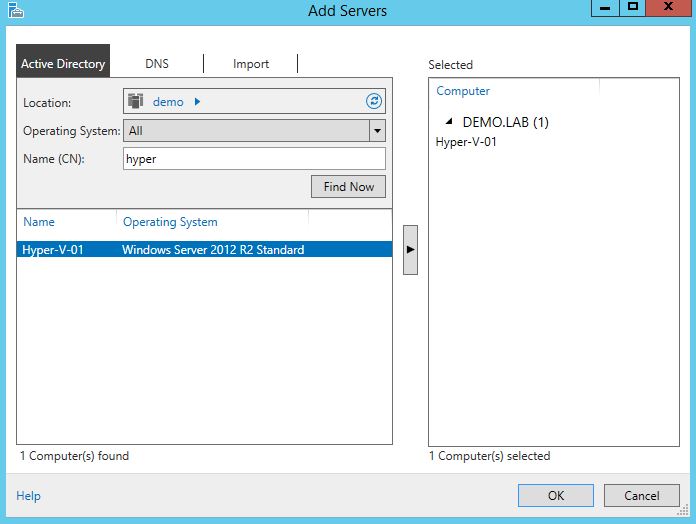The image size is (696, 524).
Task: Click the refresh icon in Location field
Action: click(373, 101)
